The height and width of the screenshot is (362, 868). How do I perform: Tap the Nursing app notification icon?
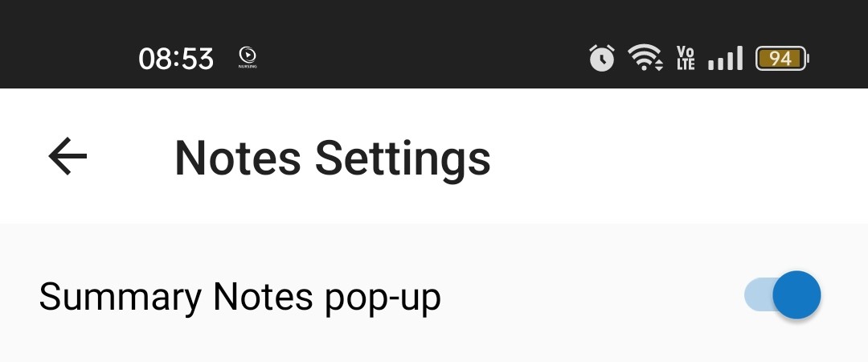(248, 57)
